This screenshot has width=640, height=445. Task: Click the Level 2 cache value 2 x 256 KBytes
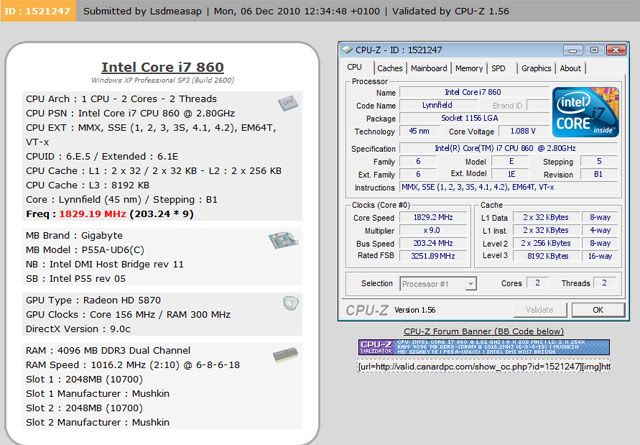pyautogui.click(x=547, y=243)
